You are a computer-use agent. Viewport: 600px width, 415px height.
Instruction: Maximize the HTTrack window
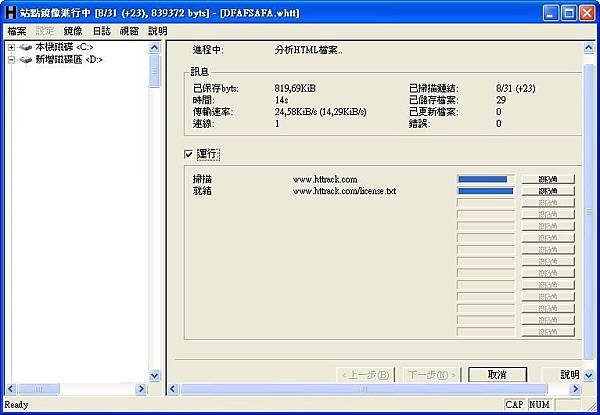pos(569,13)
